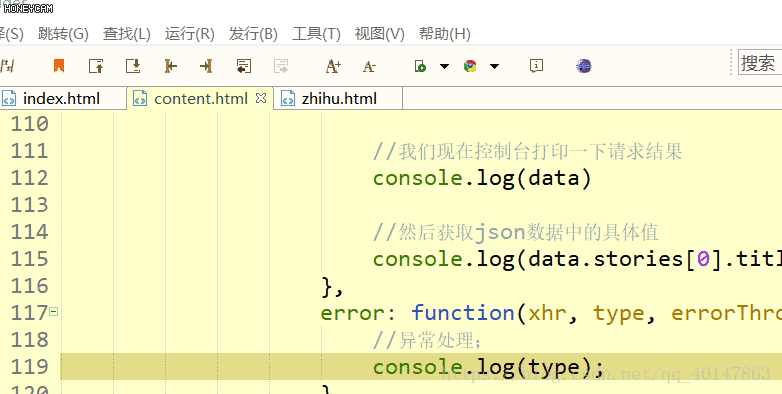Close the content.html tab

(261, 98)
